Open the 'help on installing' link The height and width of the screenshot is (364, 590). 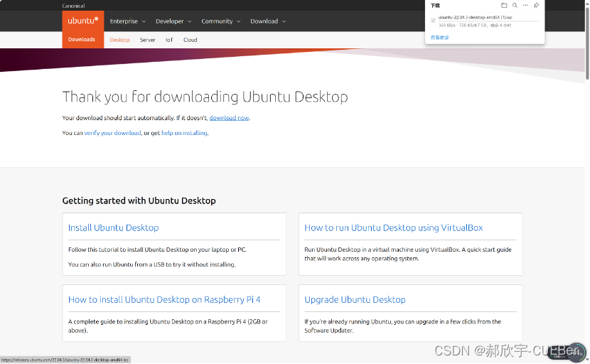184,133
